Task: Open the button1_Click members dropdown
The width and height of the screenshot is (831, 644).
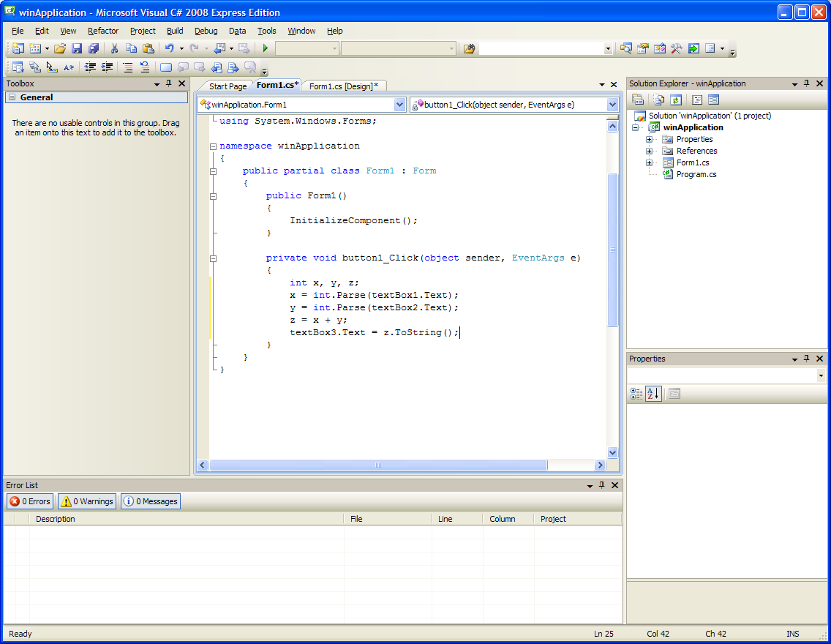Action: 613,105
